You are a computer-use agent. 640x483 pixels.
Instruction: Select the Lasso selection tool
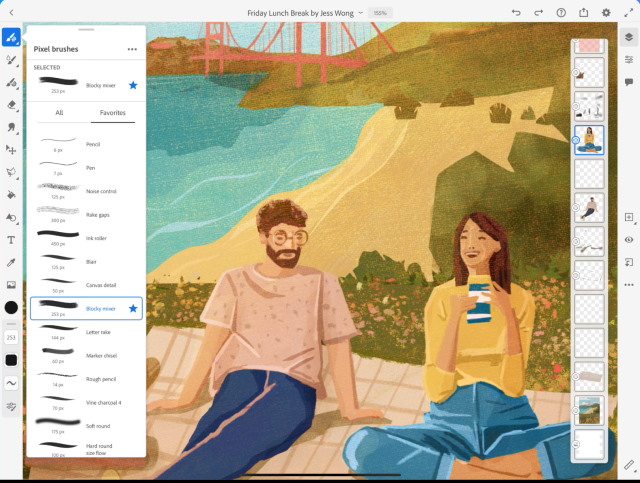pyautogui.click(x=11, y=172)
